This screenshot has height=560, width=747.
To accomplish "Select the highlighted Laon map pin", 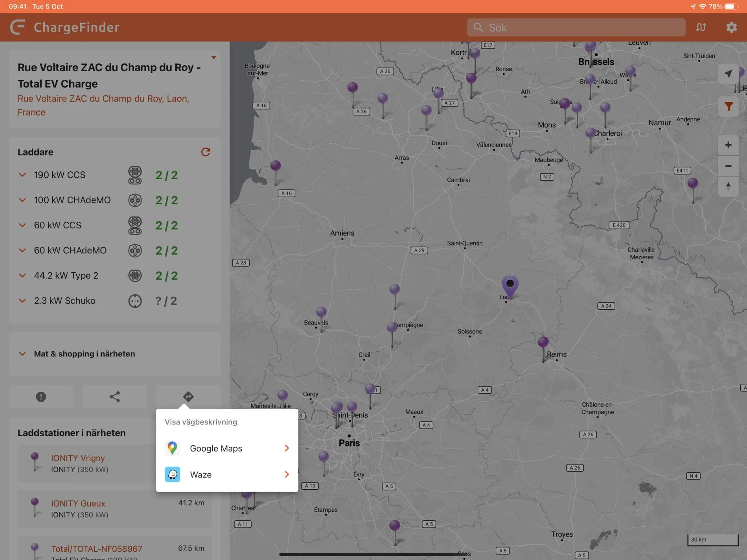I will point(510,286).
